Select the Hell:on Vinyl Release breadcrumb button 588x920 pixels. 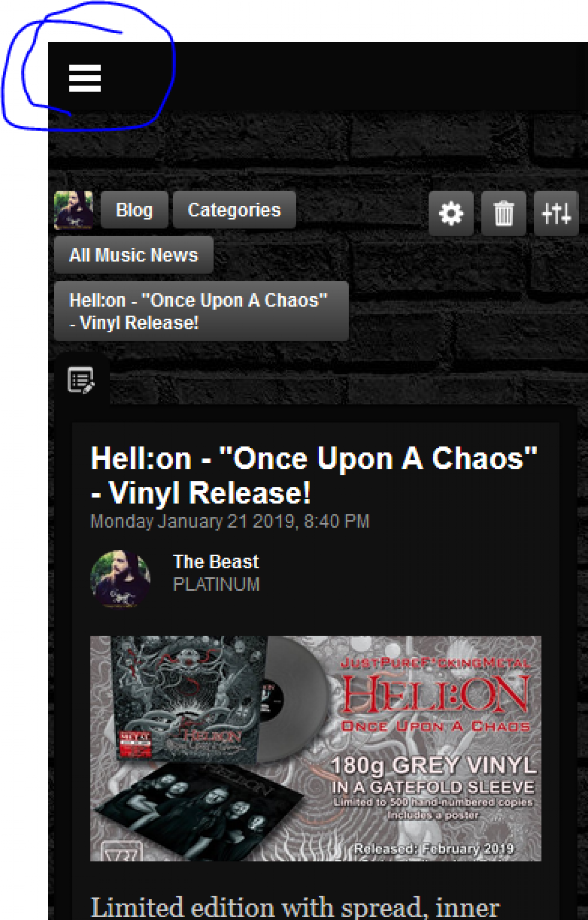[201, 311]
